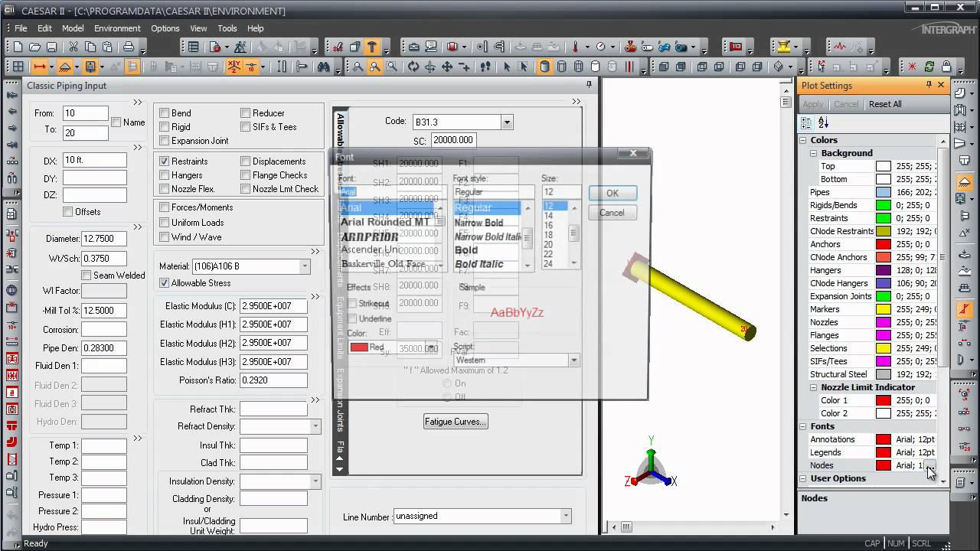Collapse the User Options section
The image size is (980, 551).
click(x=804, y=478)
